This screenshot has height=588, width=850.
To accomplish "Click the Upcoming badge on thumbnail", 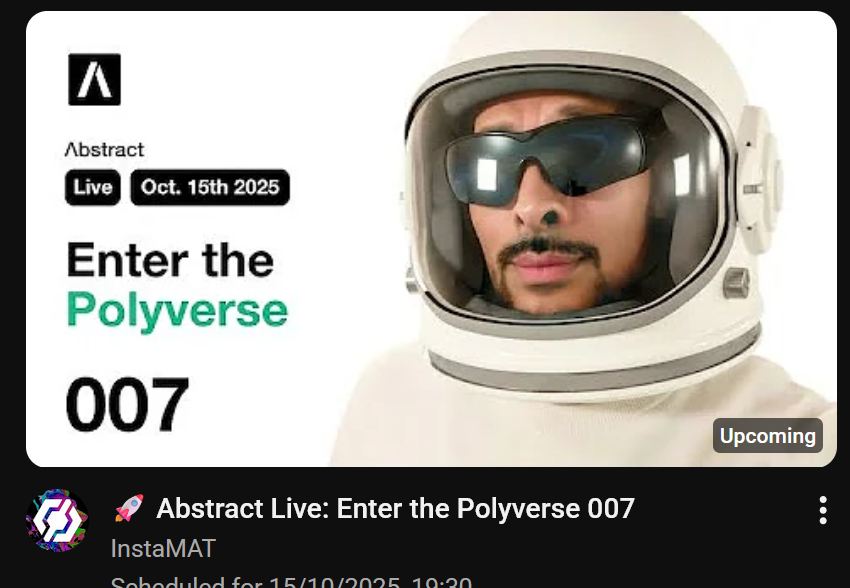I will (x=768, y=436).
